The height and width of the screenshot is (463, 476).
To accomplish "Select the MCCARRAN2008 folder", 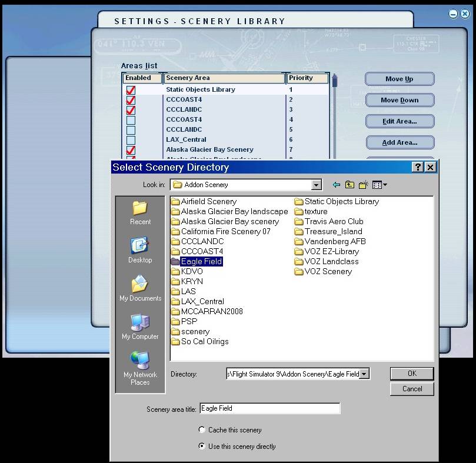I will [x=211, y=311].
